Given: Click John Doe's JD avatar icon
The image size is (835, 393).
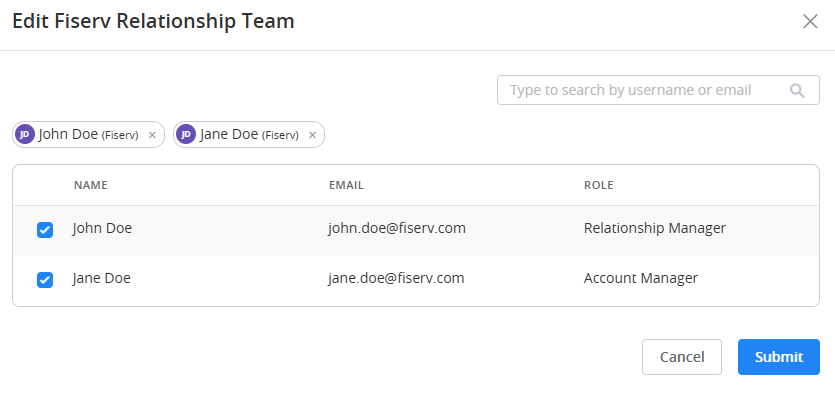Looking at the screenshot, I should click(25, 135).
